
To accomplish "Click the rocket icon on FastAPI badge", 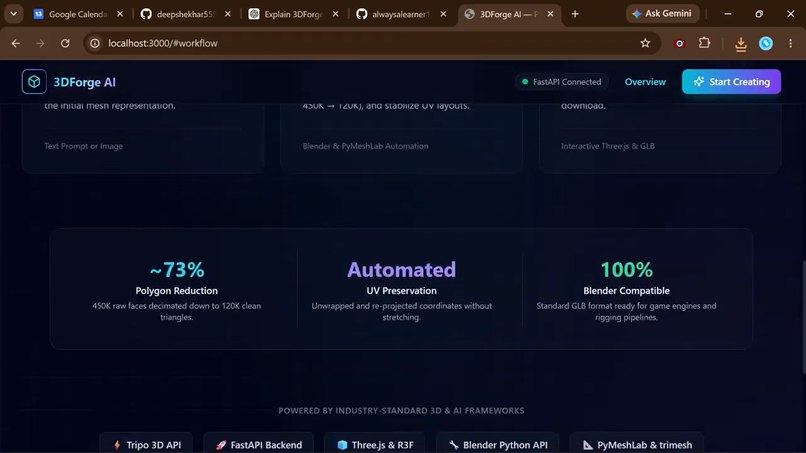I will click(221, 445).
